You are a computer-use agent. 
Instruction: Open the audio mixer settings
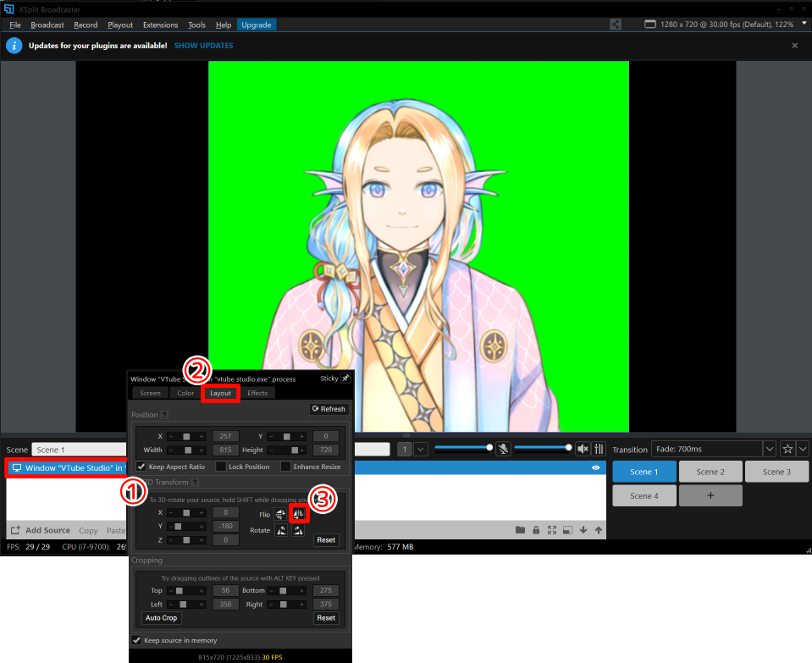pos(599,449)
